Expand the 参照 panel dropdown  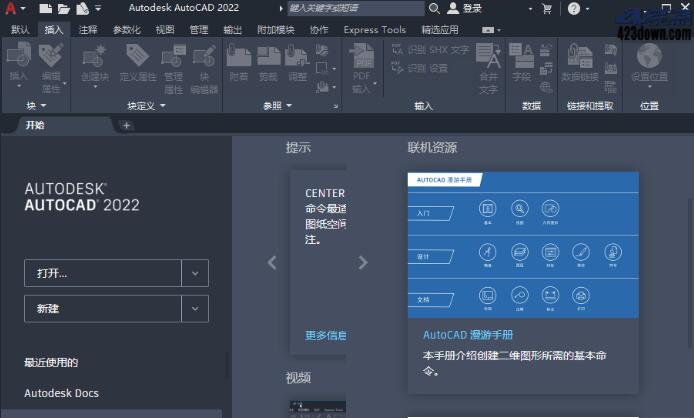pyautogui.click(x=290, y=105)
